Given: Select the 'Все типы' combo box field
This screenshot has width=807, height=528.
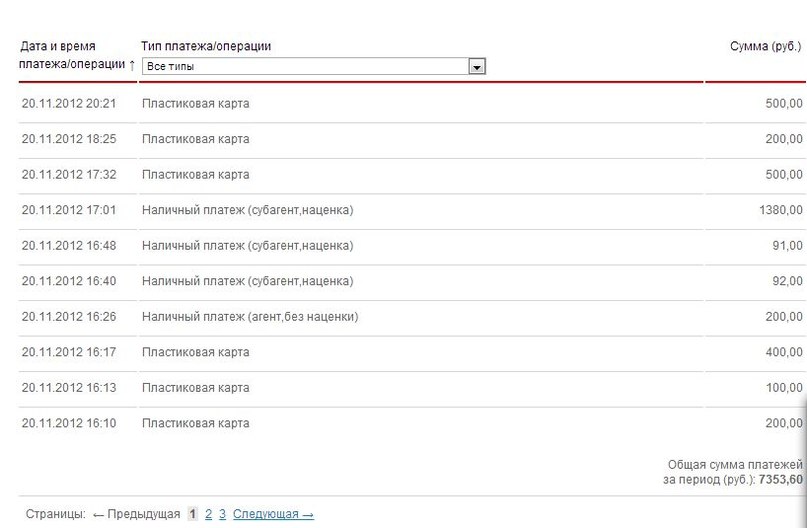Looking at the screenshot, I should (x=313, y=66).
